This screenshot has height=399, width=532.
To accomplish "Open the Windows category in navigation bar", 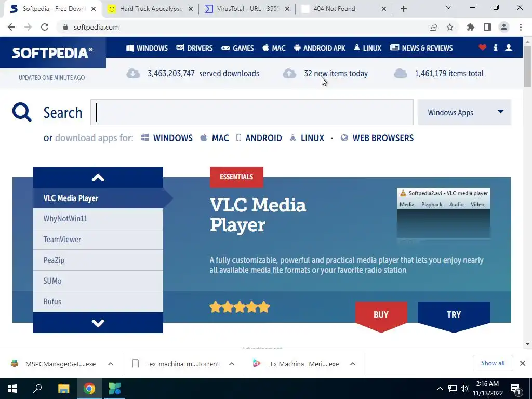I will [x=147, y=48].
